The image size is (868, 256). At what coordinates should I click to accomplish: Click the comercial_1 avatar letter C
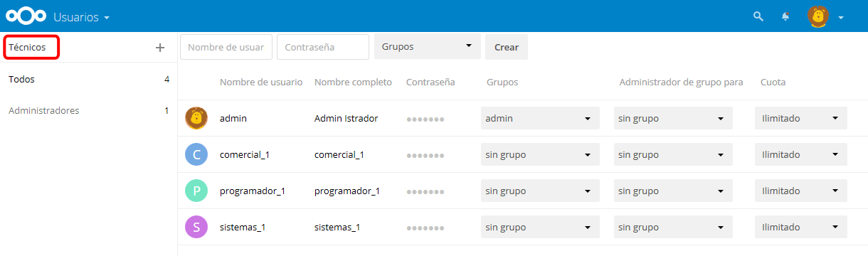click(x=196, y=154)
